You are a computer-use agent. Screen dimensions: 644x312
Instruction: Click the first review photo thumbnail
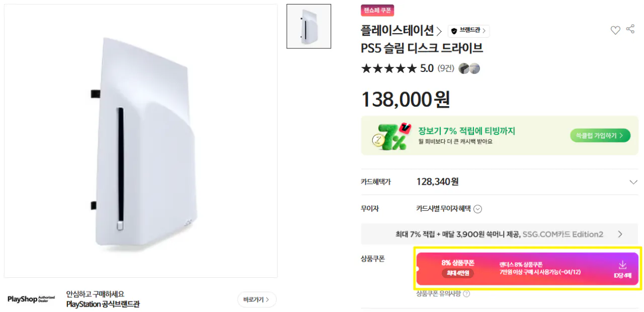(463, 68)
